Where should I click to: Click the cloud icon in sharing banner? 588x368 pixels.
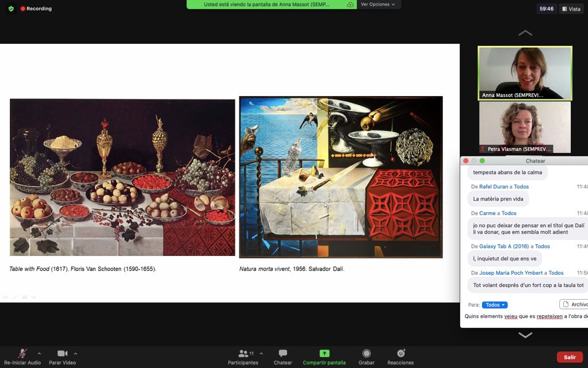click(350, 5)
